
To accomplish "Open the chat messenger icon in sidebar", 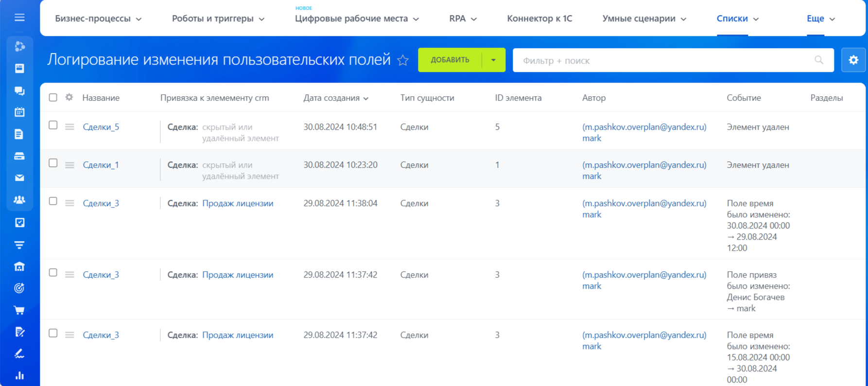I will coord(19,91).
